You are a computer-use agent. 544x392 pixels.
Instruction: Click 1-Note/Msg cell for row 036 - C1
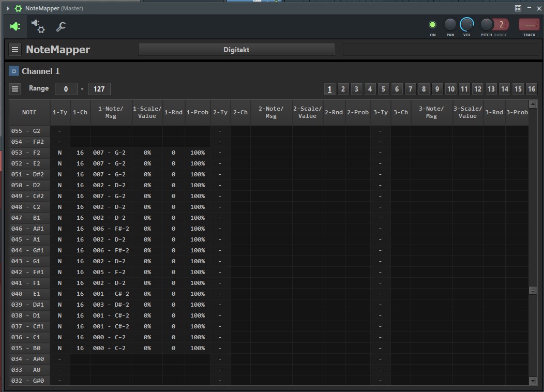111,337
